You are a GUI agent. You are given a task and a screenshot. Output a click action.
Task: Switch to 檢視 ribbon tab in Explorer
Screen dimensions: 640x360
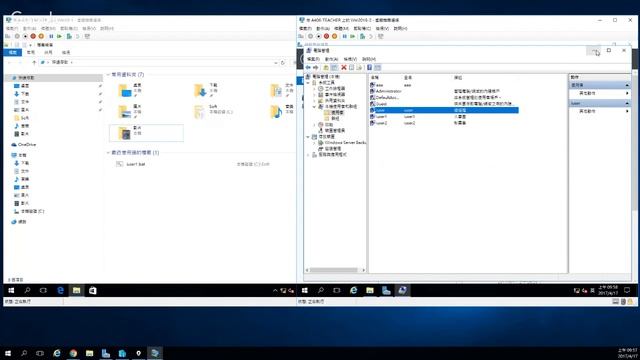point(66,52)
